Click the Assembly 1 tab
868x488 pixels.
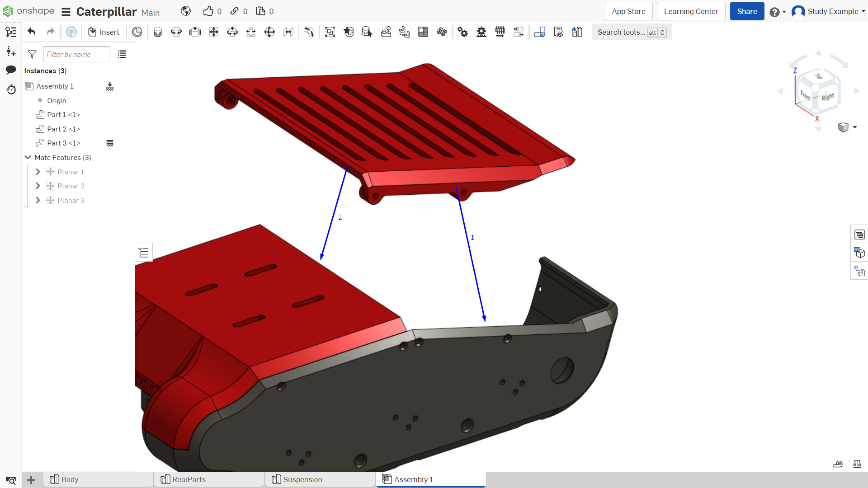pyautogui.click(x=431, y=479)
